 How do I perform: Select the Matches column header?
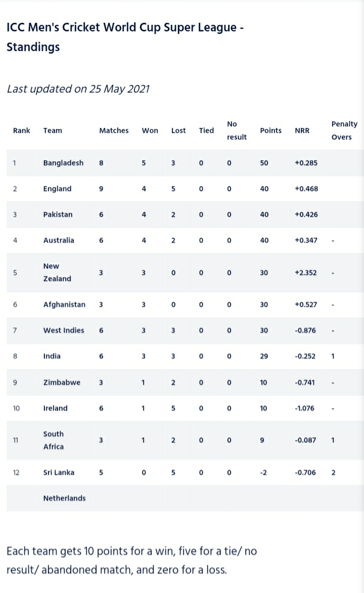coord(114,130)
